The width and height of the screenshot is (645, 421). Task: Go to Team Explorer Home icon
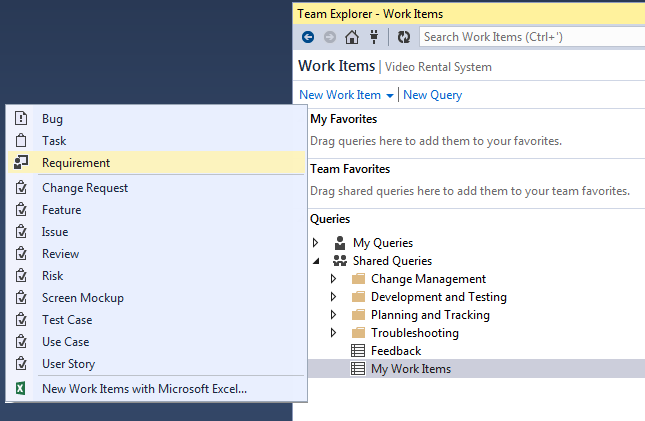[x=351, y=37]
